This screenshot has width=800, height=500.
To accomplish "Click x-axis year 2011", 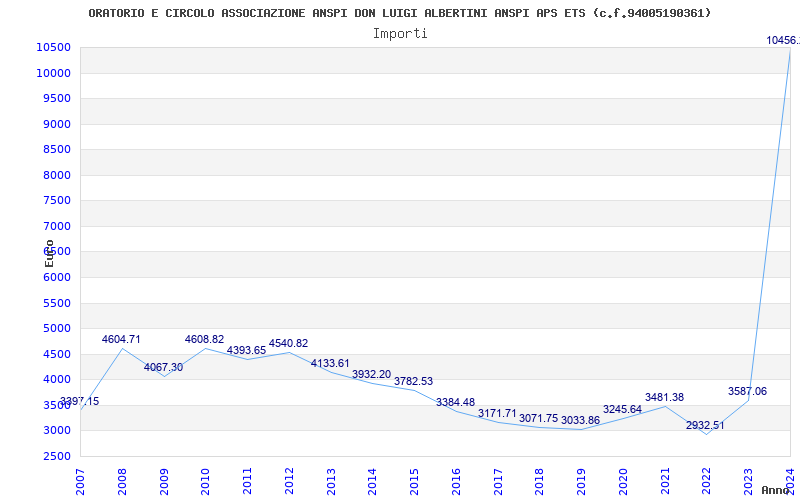I will tap(247, 481).
